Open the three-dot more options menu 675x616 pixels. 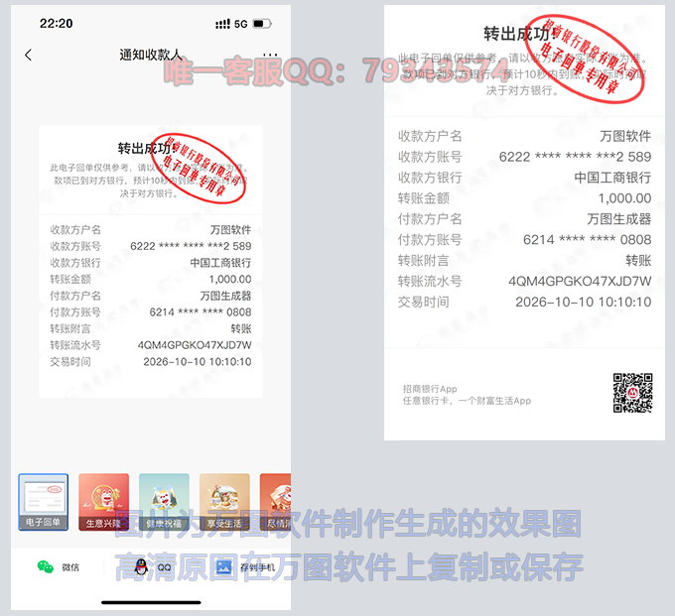coord(270,56)
